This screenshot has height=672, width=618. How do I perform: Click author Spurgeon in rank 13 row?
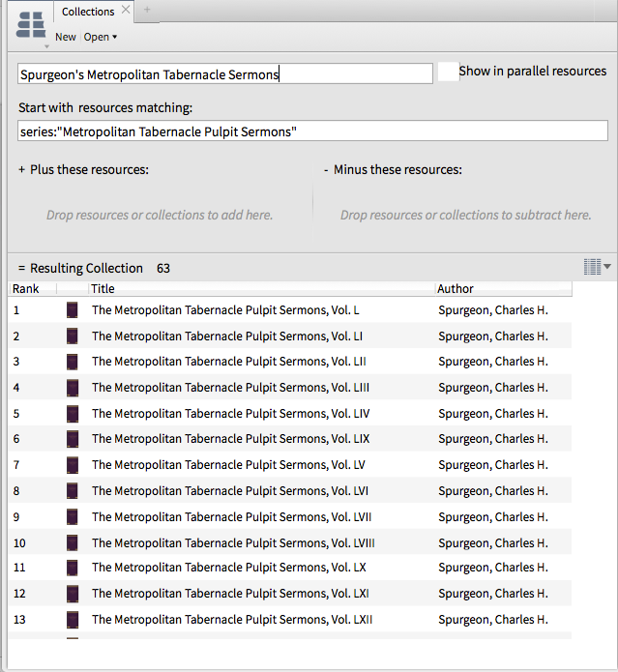[493, 619]
